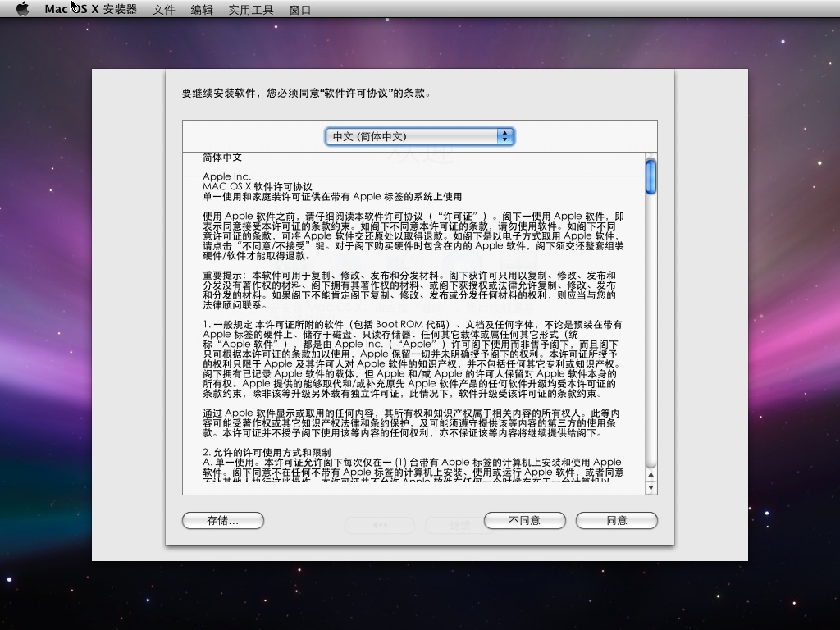
Task: Click the line starting 单一使用和家庭装许可证
Action: [332, 197]
